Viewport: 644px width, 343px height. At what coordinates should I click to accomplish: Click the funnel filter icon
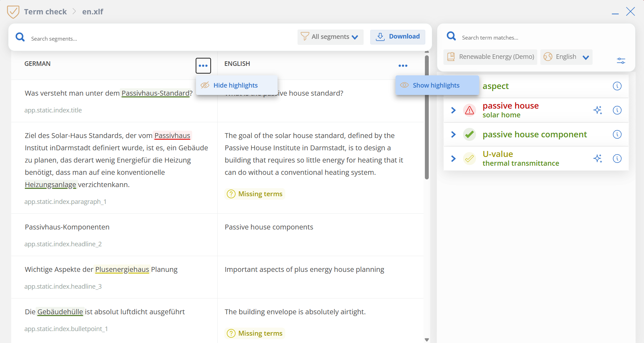coord(305,36)
